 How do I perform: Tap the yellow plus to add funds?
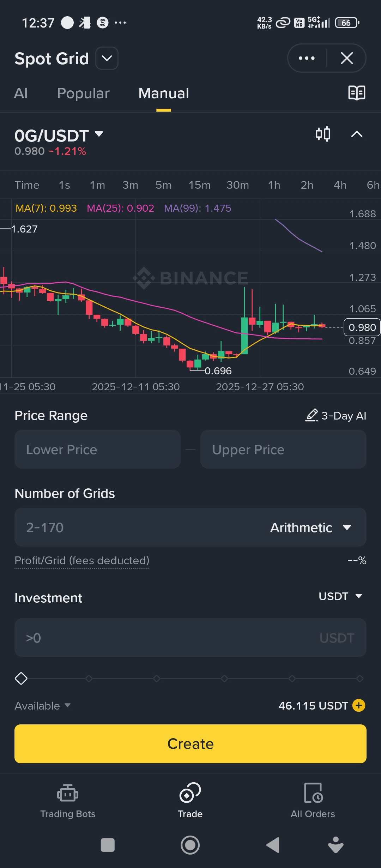pyautogui.click(x=359, y=705)
